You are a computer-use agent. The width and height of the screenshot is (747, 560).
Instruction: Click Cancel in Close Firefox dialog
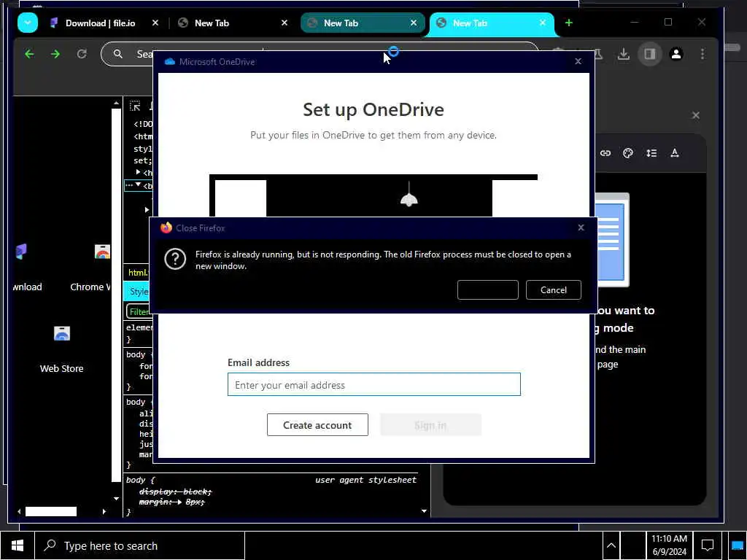(554, 290)
